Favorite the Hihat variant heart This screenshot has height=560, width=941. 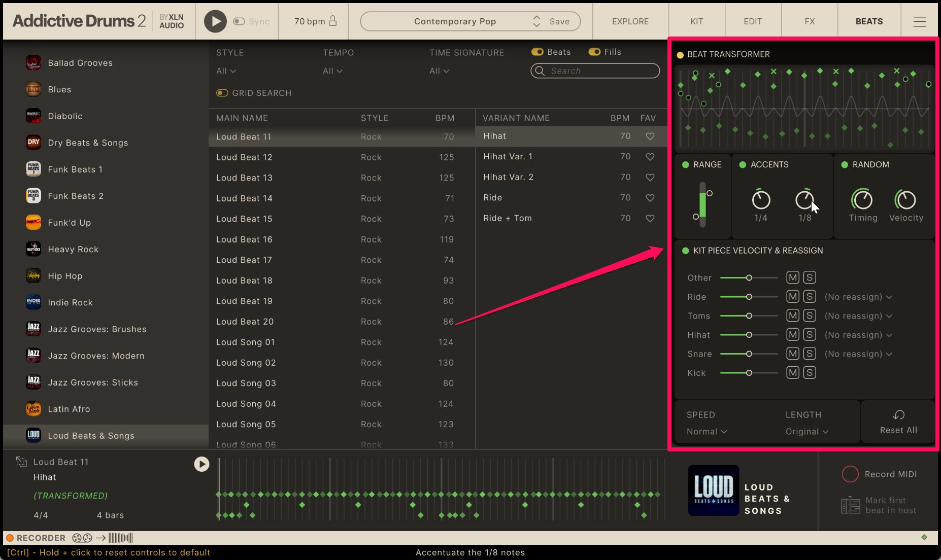point(650,136)
